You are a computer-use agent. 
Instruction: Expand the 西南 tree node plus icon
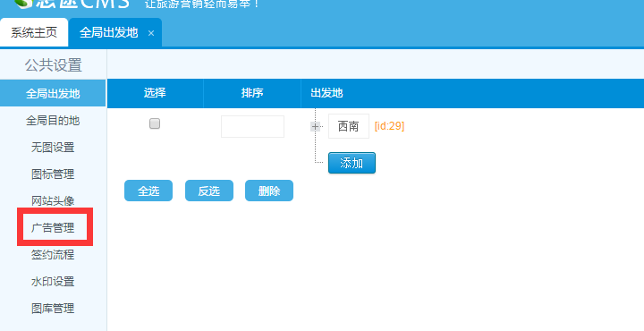[315, 126]
